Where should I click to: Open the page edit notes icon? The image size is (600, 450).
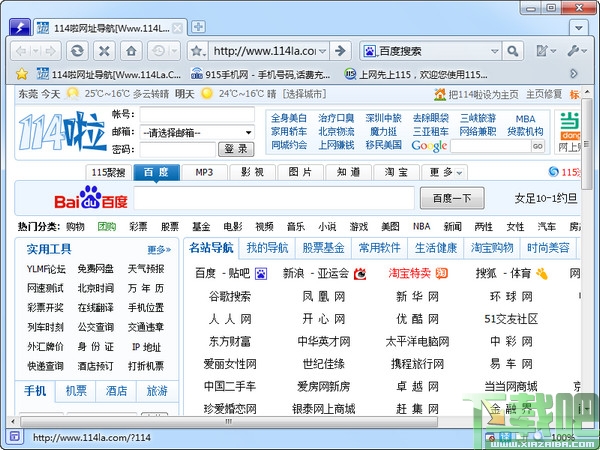542,51
